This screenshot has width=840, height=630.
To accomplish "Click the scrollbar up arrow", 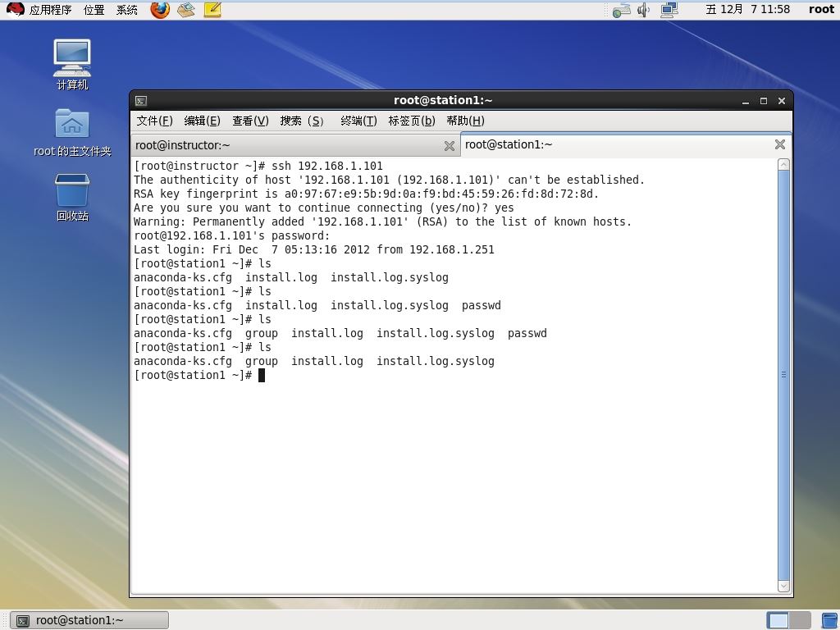I will point(783,164).
